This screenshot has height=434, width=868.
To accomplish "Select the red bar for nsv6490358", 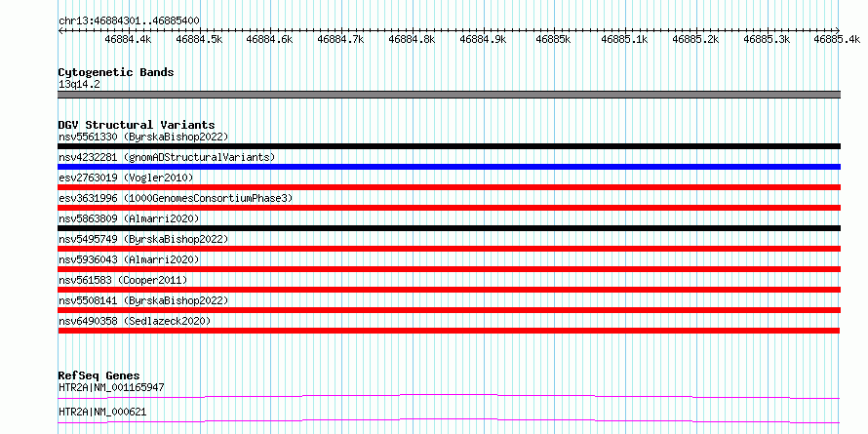I will 450,331.
